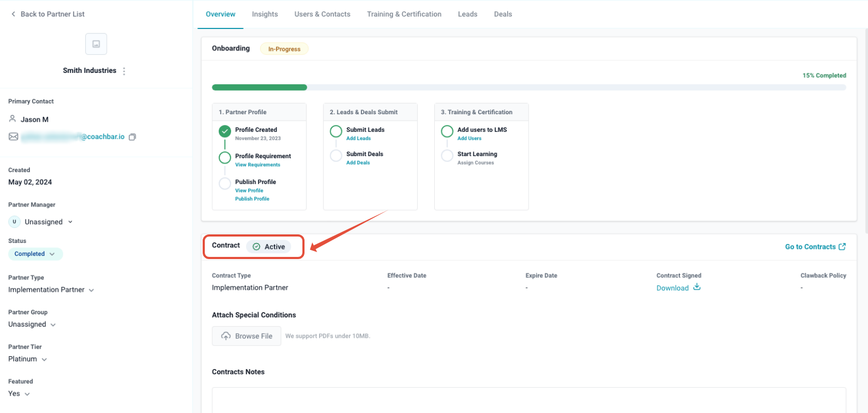Screen dimensions: 868x413
Task: Click the View Requirements link
Action: (257, 165)
